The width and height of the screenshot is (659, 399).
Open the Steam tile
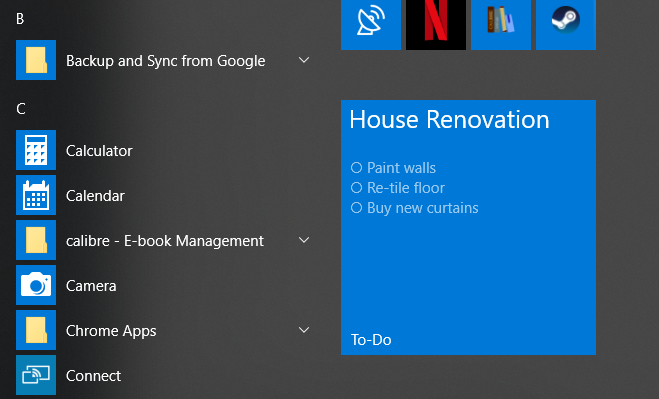point(566,24)
